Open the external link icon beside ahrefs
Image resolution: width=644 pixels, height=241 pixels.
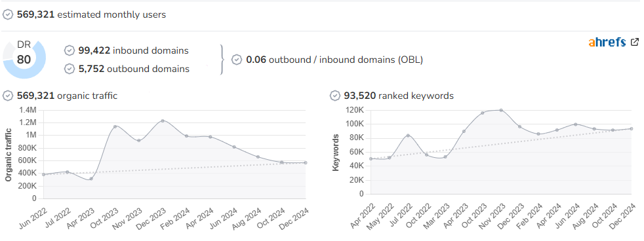coord(635,42)
